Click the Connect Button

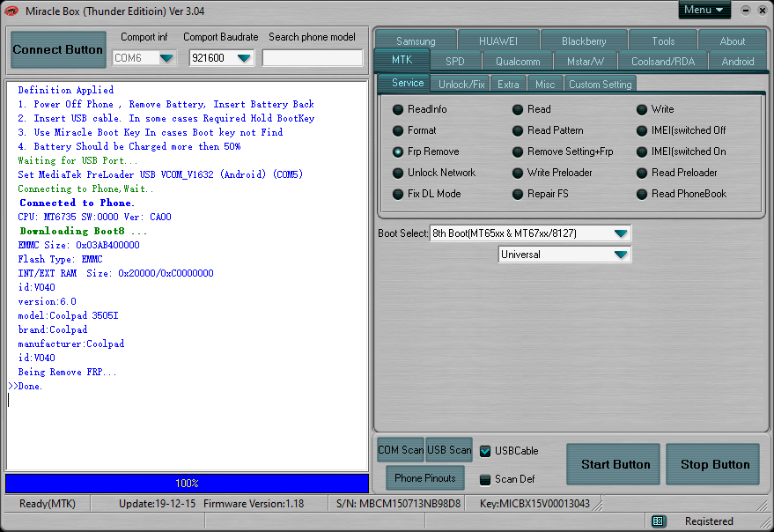(x=58, y=49)
